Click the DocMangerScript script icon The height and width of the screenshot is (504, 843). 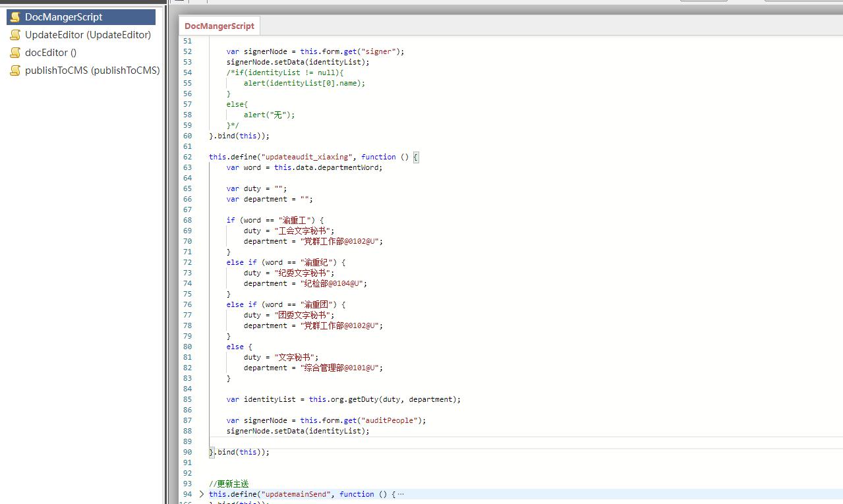click(x=15, y=17)
